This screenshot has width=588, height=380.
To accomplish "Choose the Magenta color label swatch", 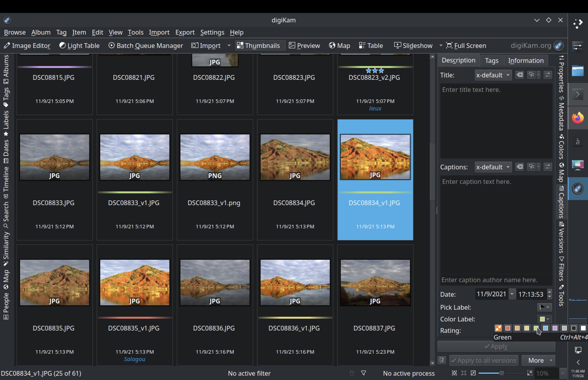I will [555, 328].
